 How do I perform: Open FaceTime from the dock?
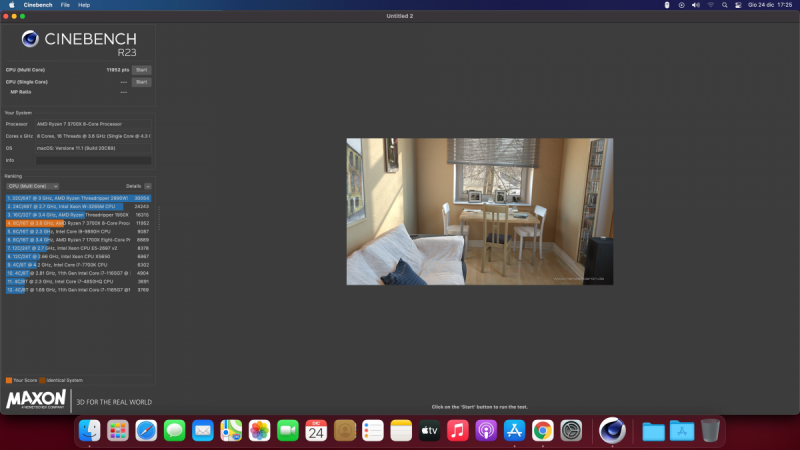click(x=288, y=431)
